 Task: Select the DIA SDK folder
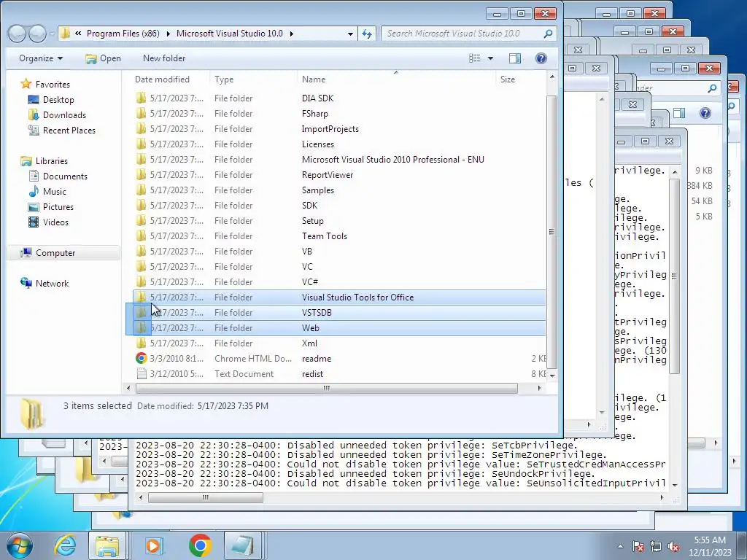[317, 98]
